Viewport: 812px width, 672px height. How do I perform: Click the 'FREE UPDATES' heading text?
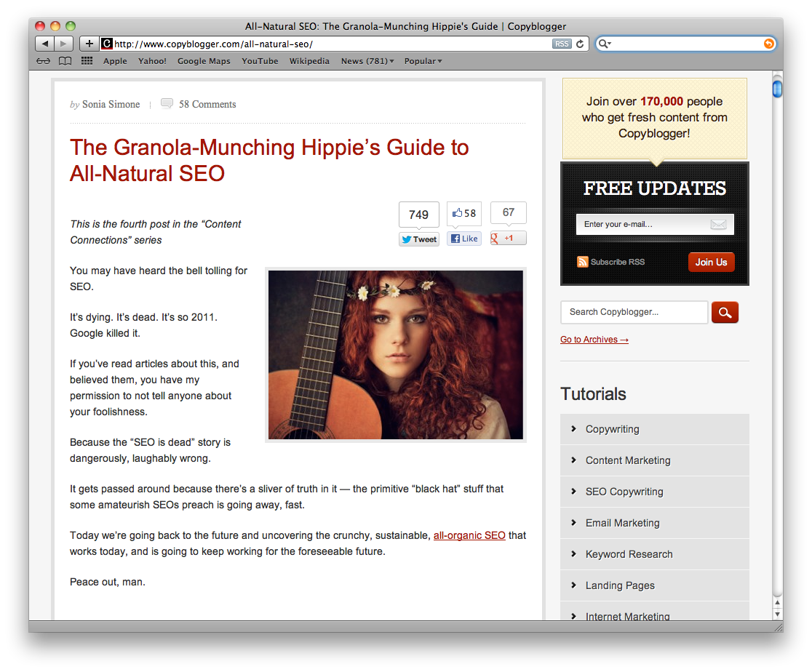(x=655, y=188)
